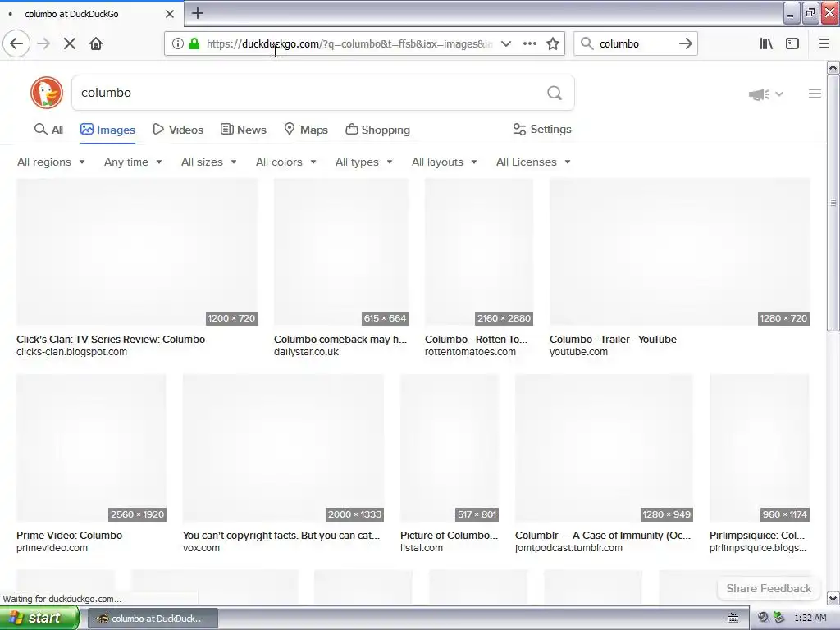Click the green secure connection padlock
This screenshot has height=630, width=840.
(194, 43)
